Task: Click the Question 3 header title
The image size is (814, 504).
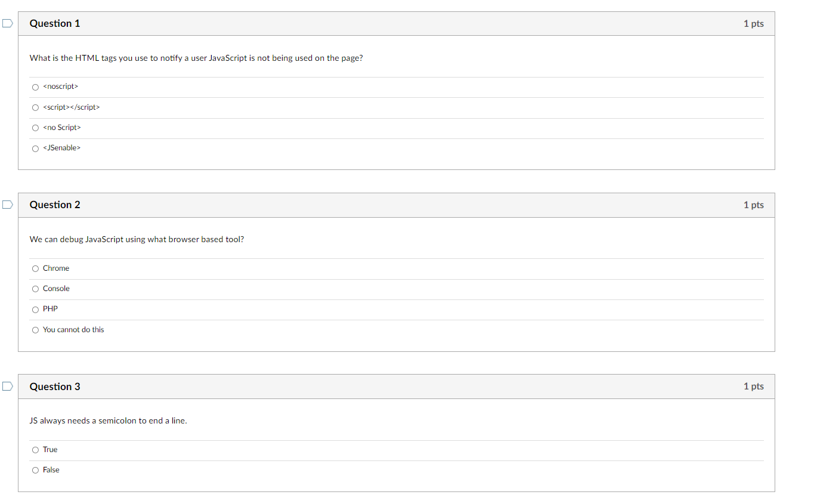Action: tap(55, 386)
